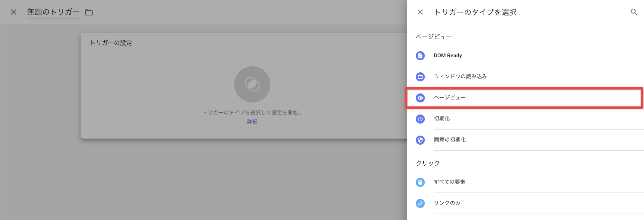Viewport: 644px width, 220px height.
Task: Edit the 無題のトリガー name field
Action: [53, 12]
